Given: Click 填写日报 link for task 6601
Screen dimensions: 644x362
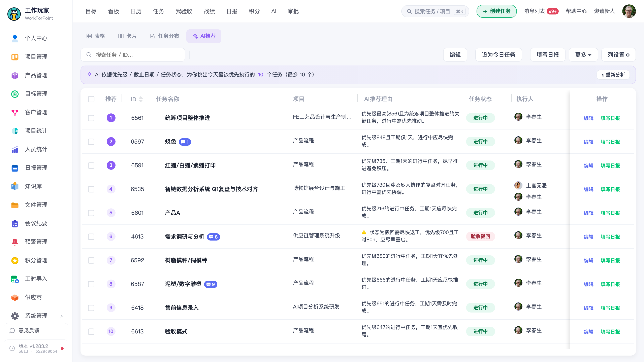Looking at the screenshot, I should (610, 213).
